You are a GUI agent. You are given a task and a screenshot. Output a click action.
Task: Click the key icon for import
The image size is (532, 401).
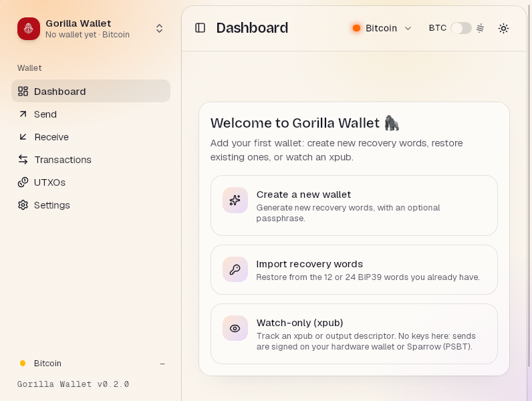click(x=235, y=270)
